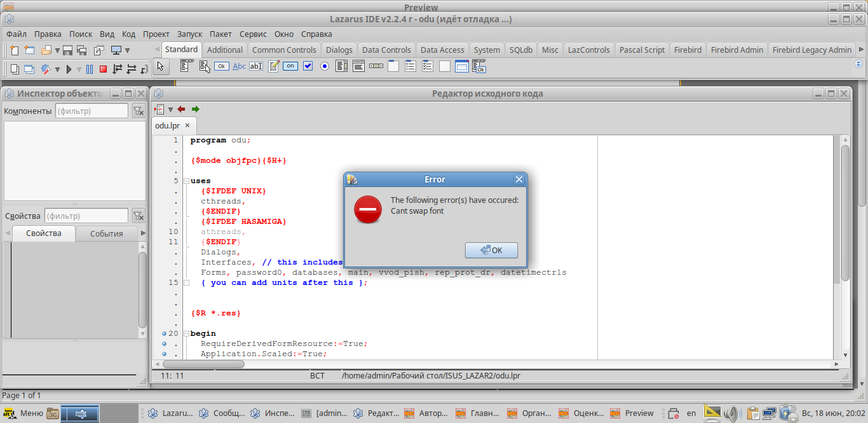The width and height of the screenshot is (868, 423).
Task: Collapse the 'uses' code fold marker
Action: click(187, 181)
